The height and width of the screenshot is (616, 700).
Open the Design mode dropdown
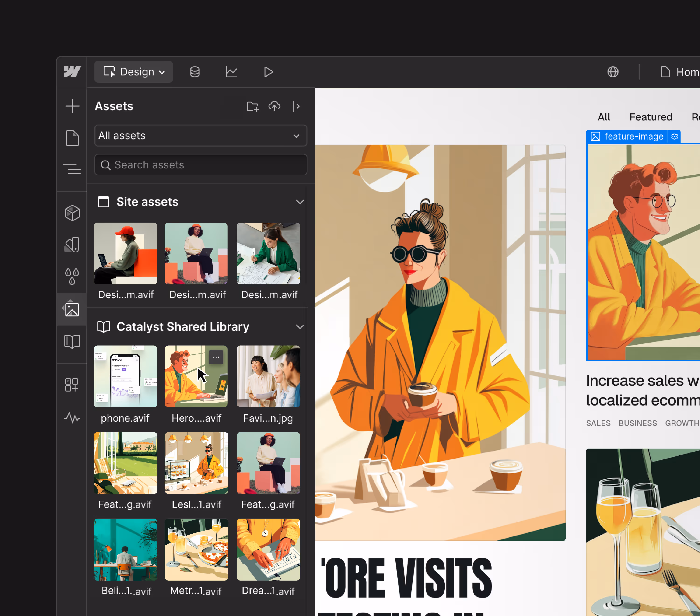(133, 72)
